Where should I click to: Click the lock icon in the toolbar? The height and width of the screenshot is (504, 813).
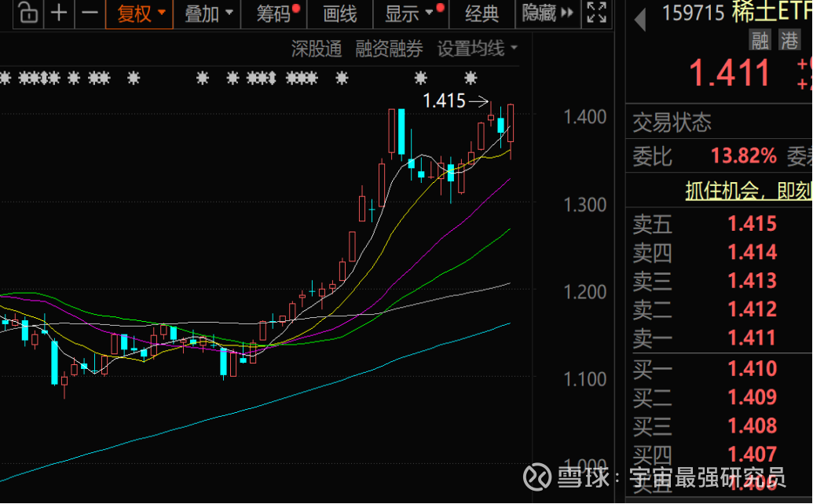point(28,13)
